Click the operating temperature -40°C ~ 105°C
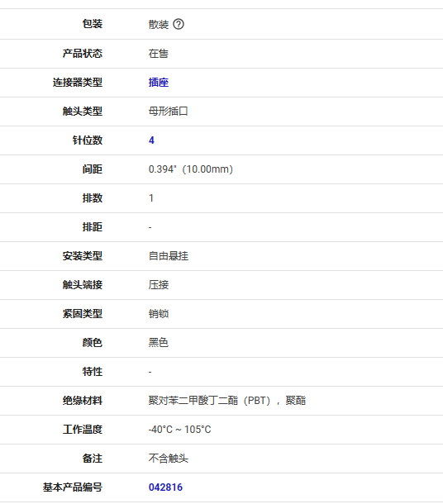 pos(179,430)
